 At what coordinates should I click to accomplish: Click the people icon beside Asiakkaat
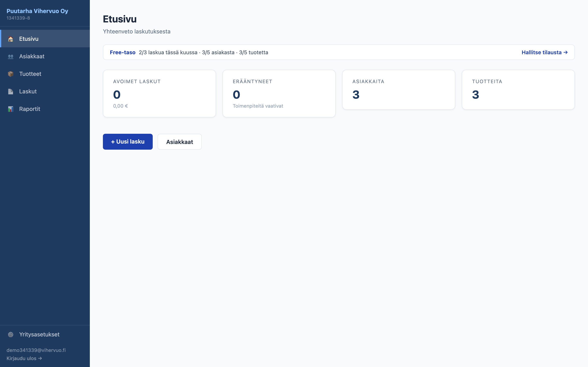pyautogui.click(x=10, y=56)
